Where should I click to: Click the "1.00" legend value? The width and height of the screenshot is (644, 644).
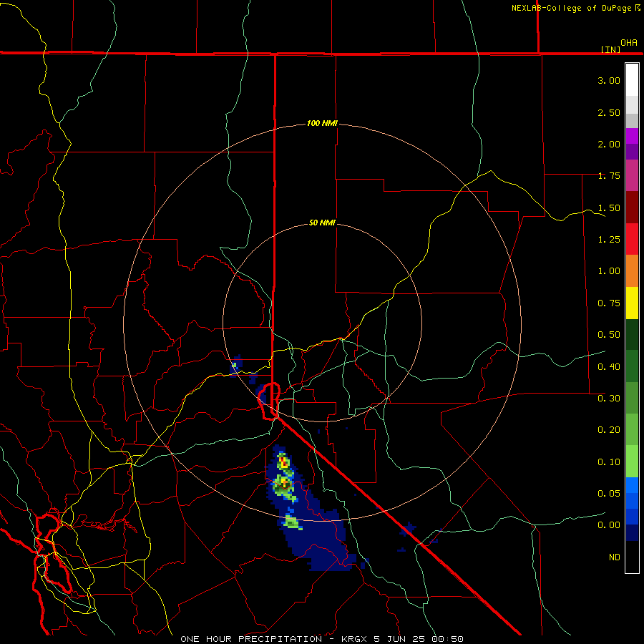pos(609,271)
